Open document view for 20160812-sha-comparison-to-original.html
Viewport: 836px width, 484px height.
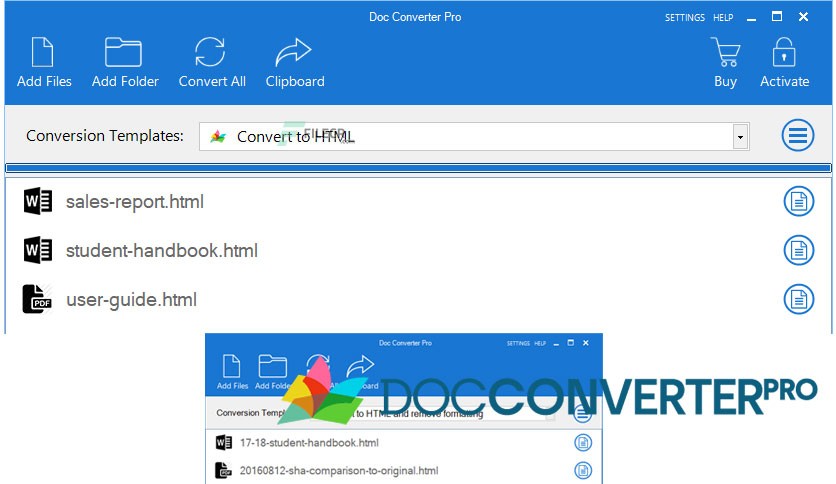pyautogui.click(x=583, y=470)
